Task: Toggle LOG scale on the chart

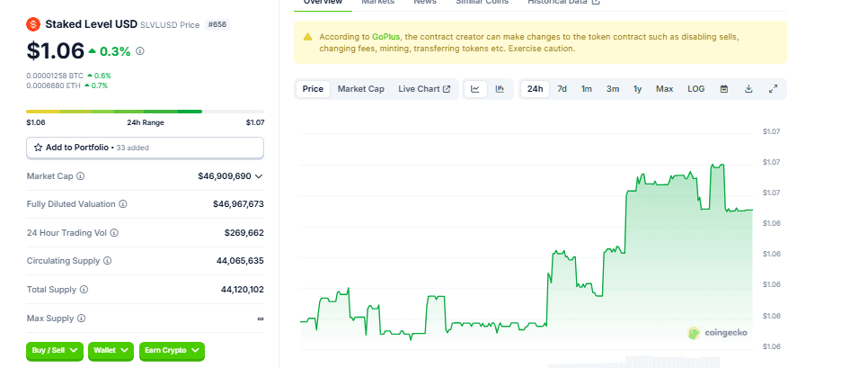Action: [x=695, y=89]
